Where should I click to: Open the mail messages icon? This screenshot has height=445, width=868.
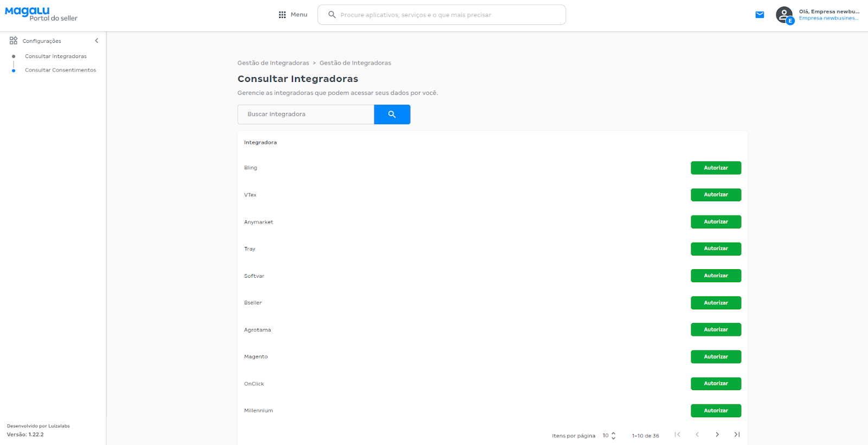tap(759, 15)
